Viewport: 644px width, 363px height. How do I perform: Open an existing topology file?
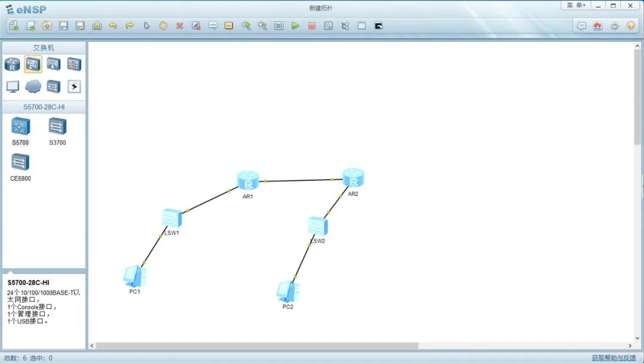coord(47,26)
